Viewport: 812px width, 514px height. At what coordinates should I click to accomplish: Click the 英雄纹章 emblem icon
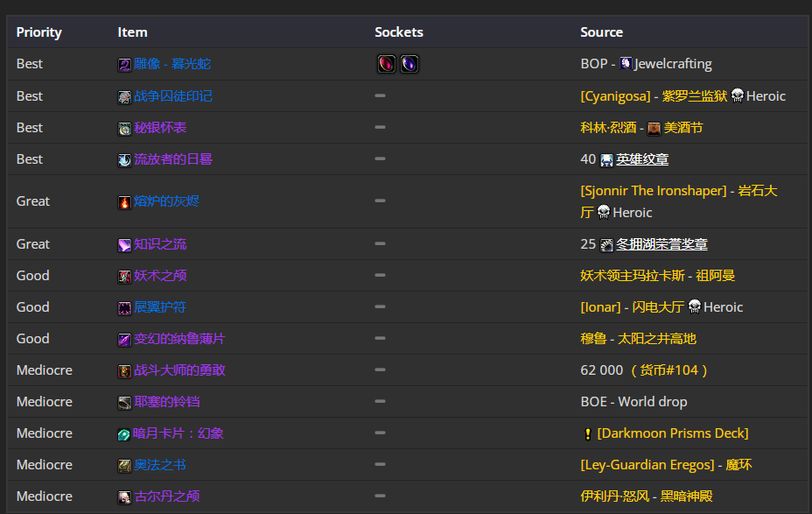(x=606, y=160)
